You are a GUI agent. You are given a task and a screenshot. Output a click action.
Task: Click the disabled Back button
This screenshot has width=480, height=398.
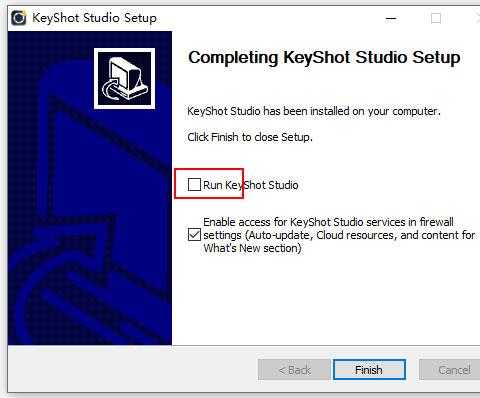point(294,370)
